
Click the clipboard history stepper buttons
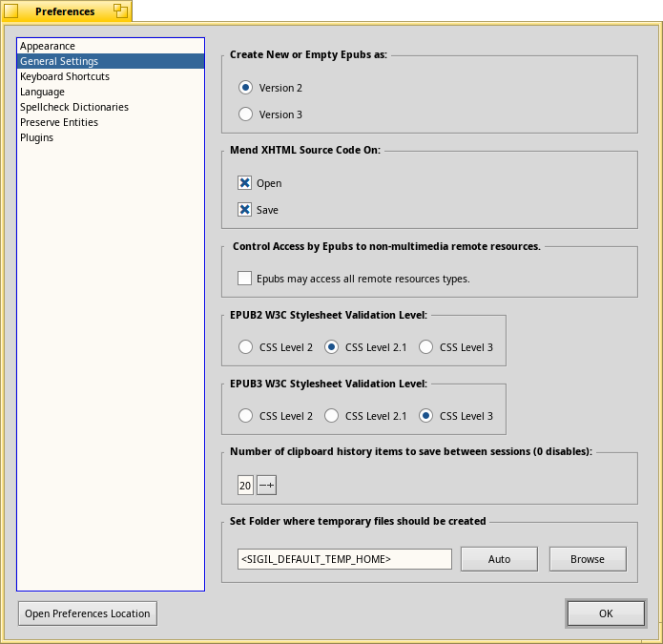267,485
